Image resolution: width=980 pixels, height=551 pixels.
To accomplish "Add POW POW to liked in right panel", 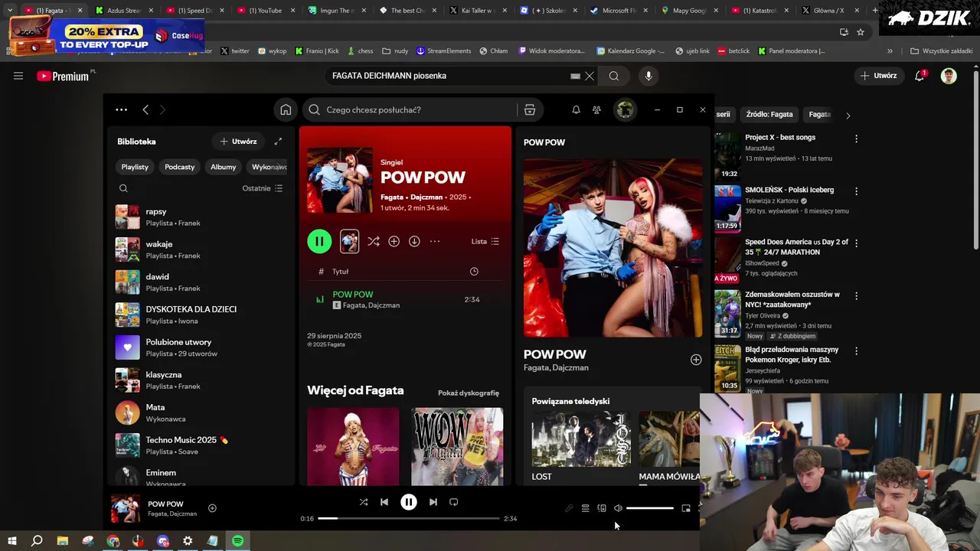I will tap(696, 360).
